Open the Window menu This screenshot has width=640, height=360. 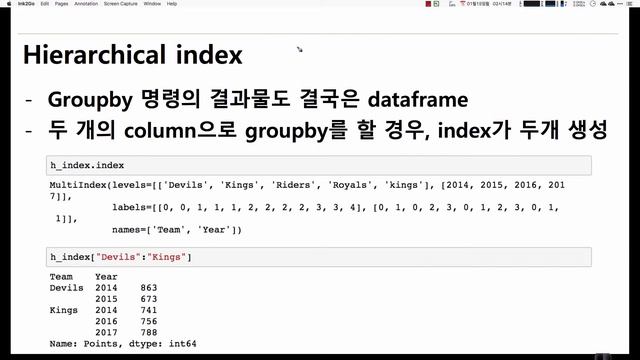(x=152, y=4)
